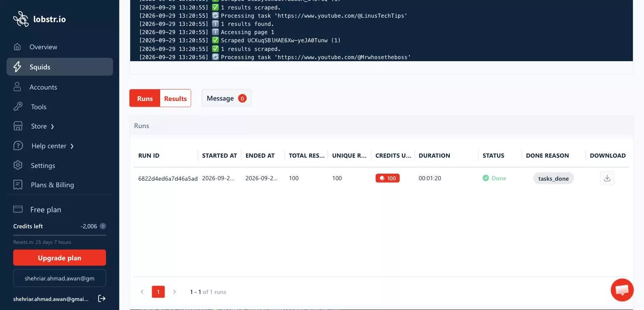Click the 100 credits used badge
This screenshot has height=310, width=644.
387,178
